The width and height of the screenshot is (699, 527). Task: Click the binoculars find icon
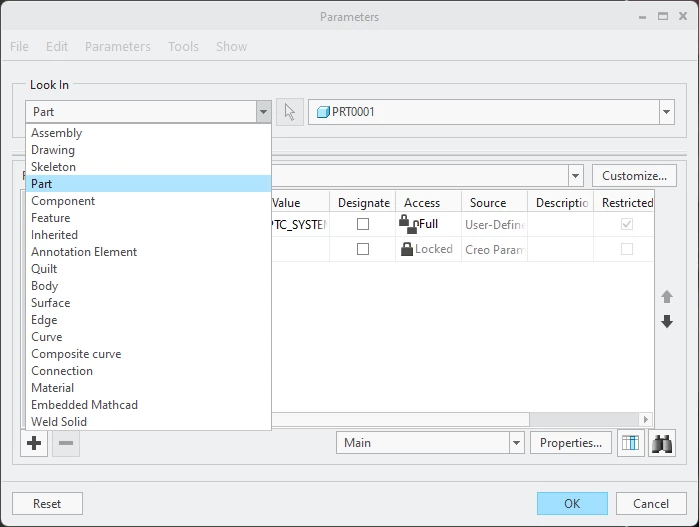(662, 443)
